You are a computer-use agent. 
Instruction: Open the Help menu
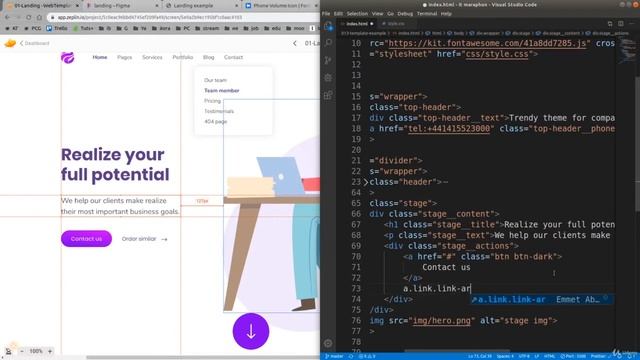tap(446, 13)
